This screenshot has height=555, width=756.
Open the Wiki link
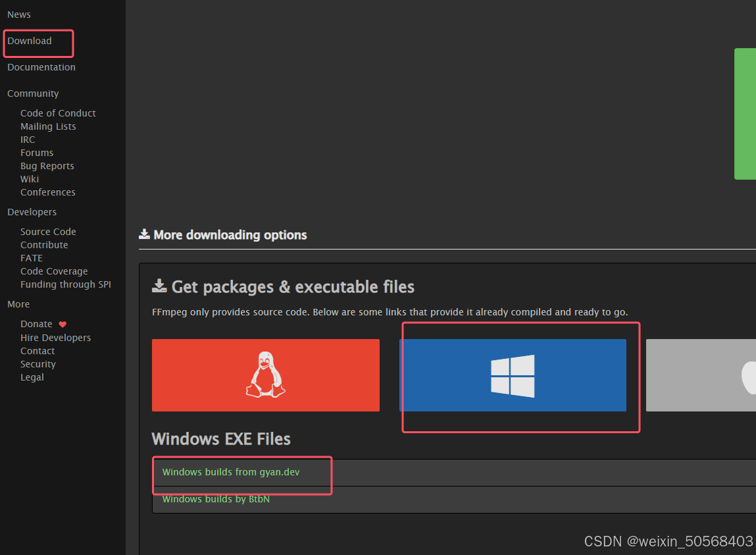click(x=30, y=179)
